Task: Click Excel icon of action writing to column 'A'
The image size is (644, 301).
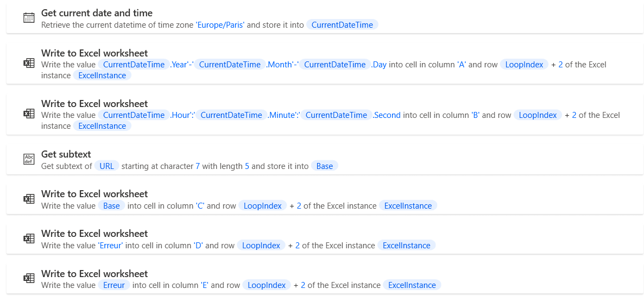Action: point(29,64)
